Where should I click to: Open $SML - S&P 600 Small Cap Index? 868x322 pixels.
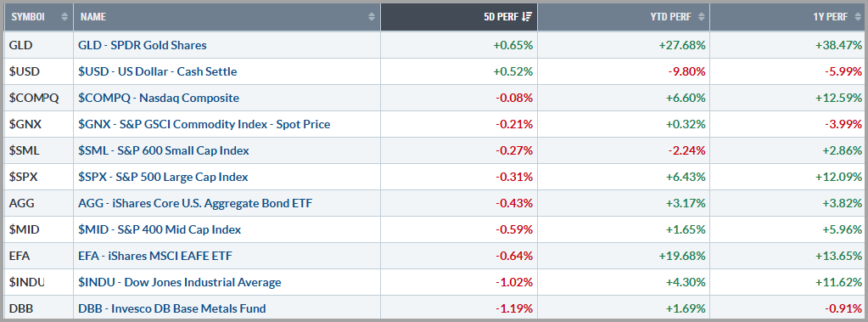coord(164,150)
